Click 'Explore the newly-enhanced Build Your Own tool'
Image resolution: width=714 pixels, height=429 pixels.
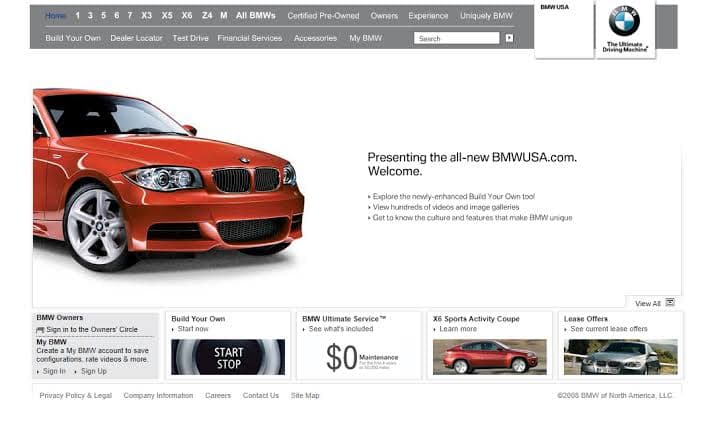tap(454, 196)
